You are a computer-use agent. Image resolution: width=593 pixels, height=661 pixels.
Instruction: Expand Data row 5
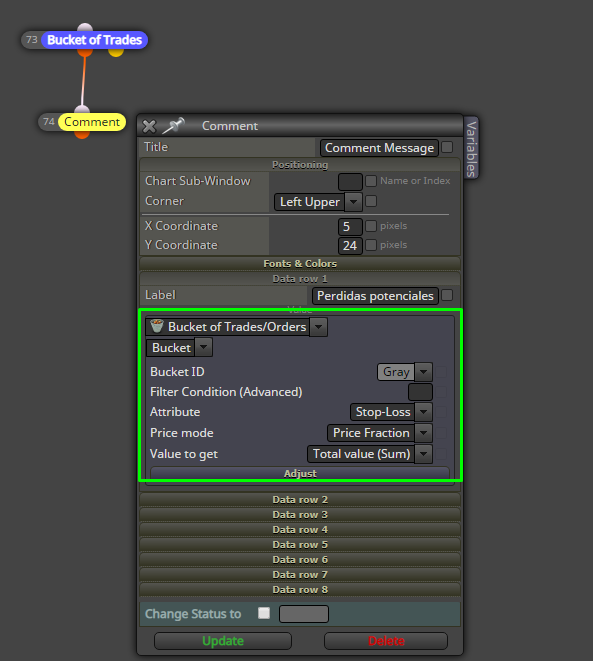(x=300, y=545)
